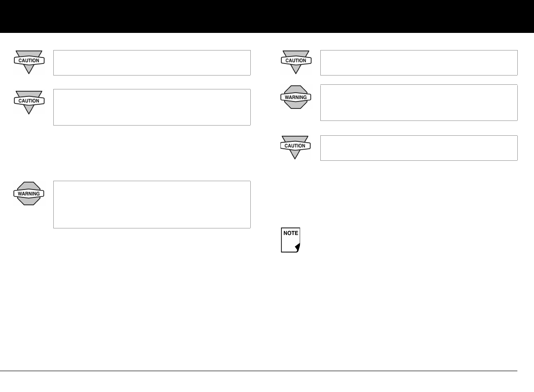Click blank area right of the NOTE icon
534x392 pixels.
click(409, 240)
